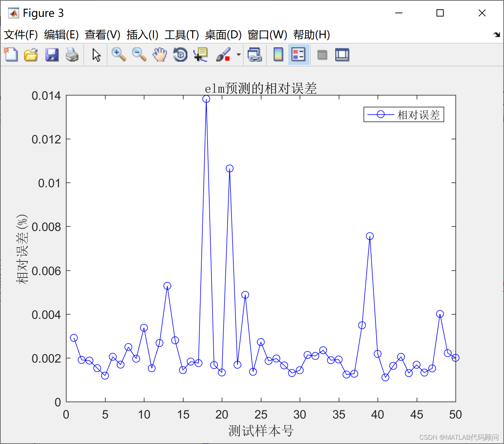Click the 相对误差 legend entry
This screenshot has width=504, height=444.
419,114
